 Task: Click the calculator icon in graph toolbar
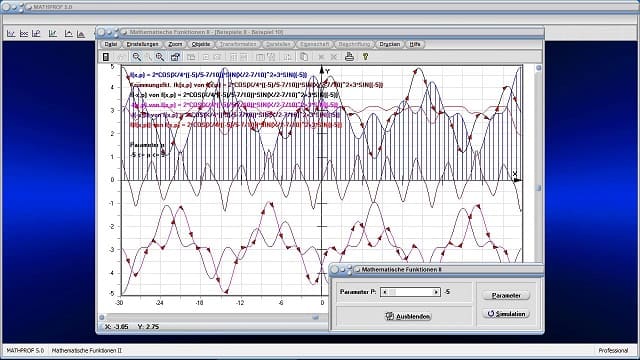106,57
